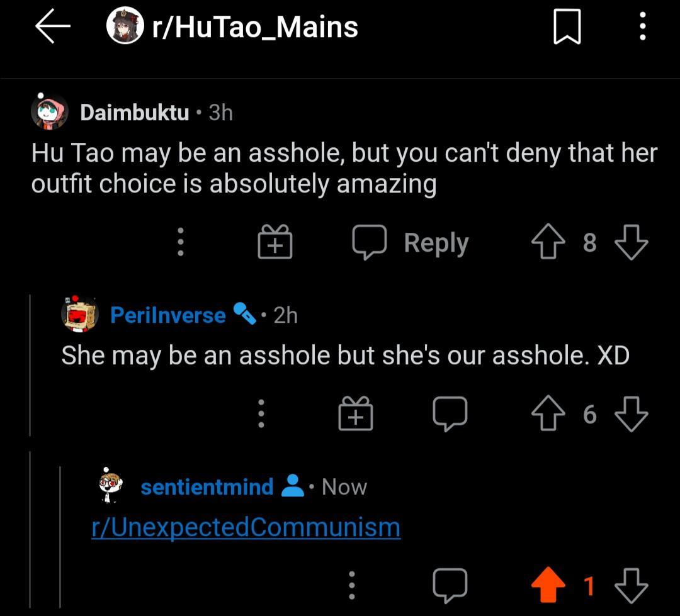
Task: Open reply box on PerilInverse's comment
Action: click(x=451, y=413)
